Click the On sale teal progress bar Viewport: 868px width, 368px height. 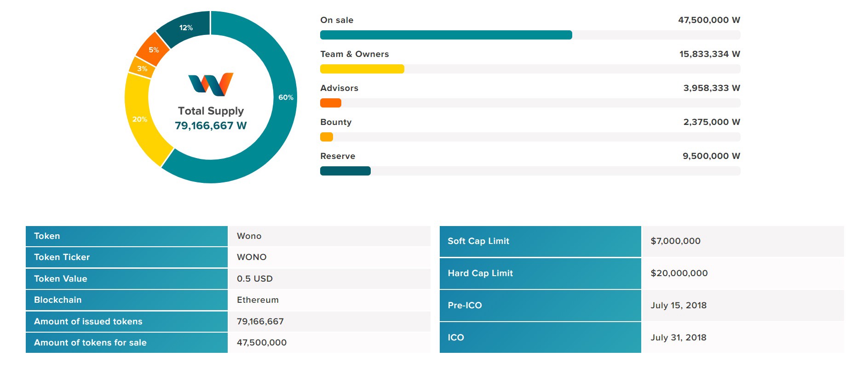(x=446, y=35)
